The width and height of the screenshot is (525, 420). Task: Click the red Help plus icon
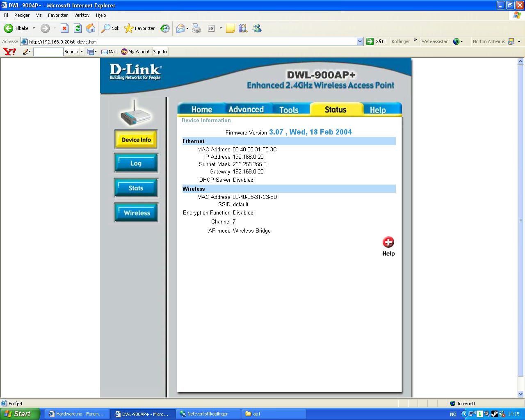pos(388,242)
